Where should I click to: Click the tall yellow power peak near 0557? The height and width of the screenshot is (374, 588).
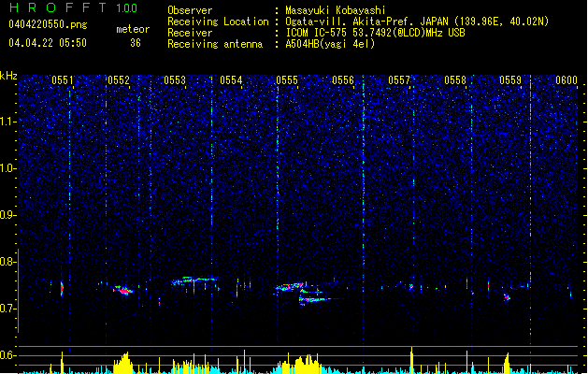tap(411, 359)
